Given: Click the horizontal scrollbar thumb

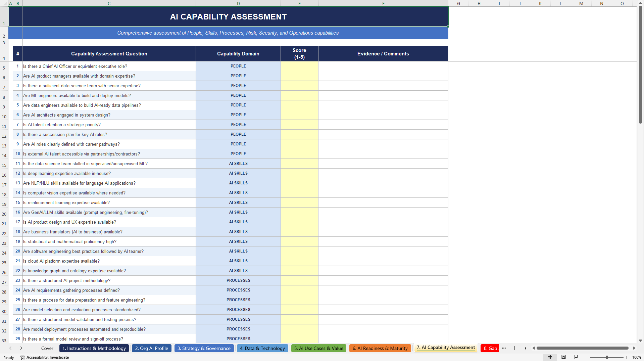Looking at the screenshot, I should pos(582,348).
